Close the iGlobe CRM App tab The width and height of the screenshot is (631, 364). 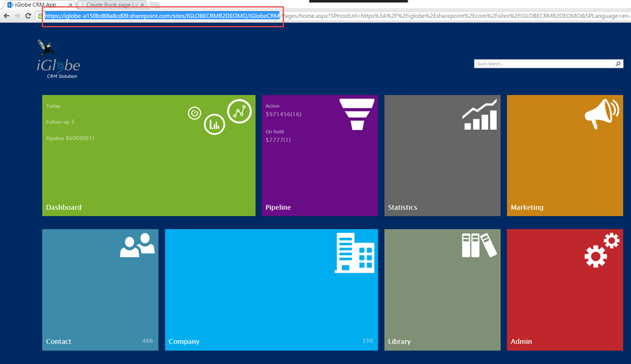[x=70, y=5]
